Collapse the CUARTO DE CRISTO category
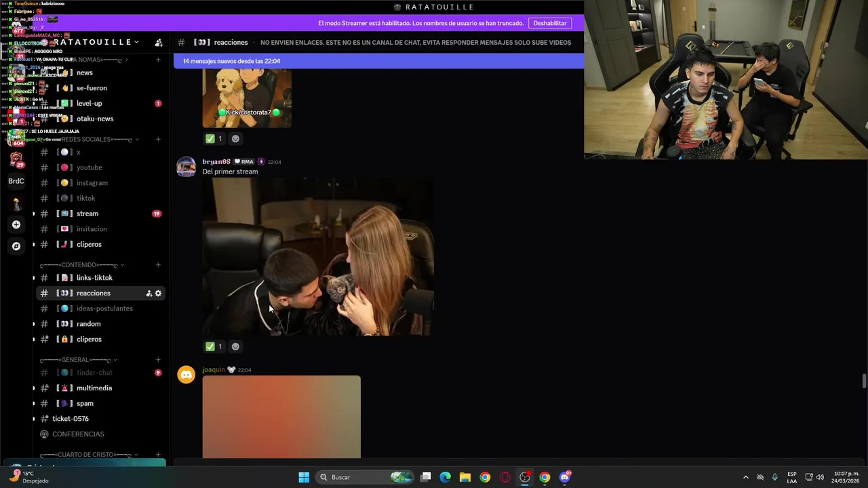Screen dimensions: 868x488 point(90,455)
